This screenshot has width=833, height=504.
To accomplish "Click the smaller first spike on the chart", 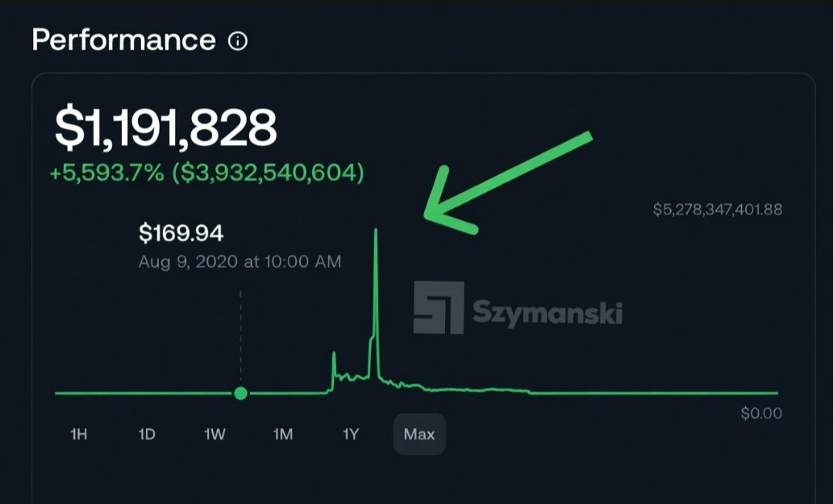I will [333, 355].
